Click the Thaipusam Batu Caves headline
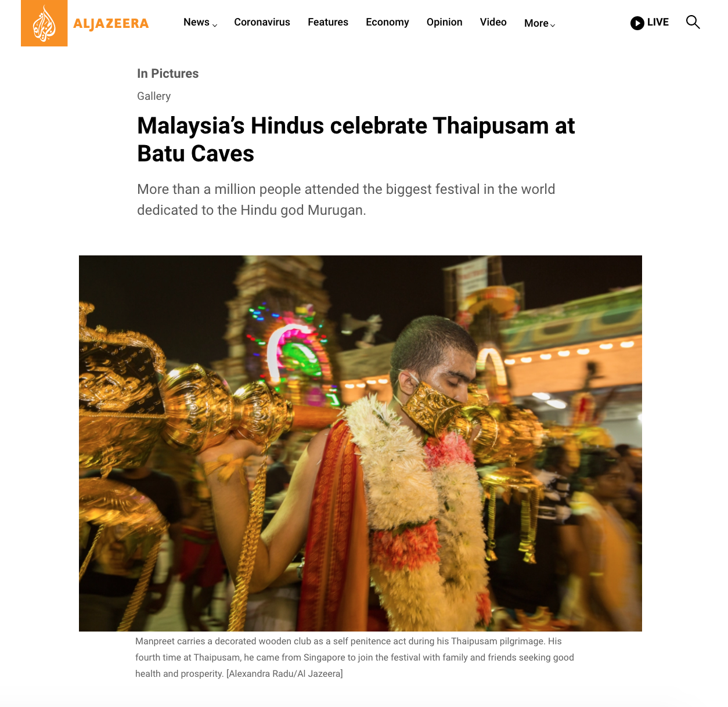Image resolution: width=728 pixels, height=707 pixels. point(356,140)
